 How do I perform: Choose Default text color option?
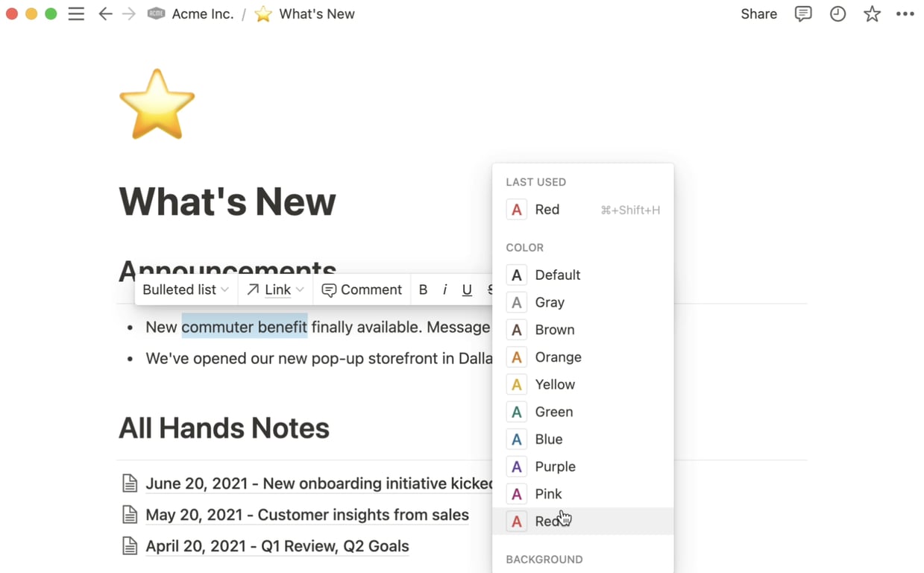pos(557,275)
